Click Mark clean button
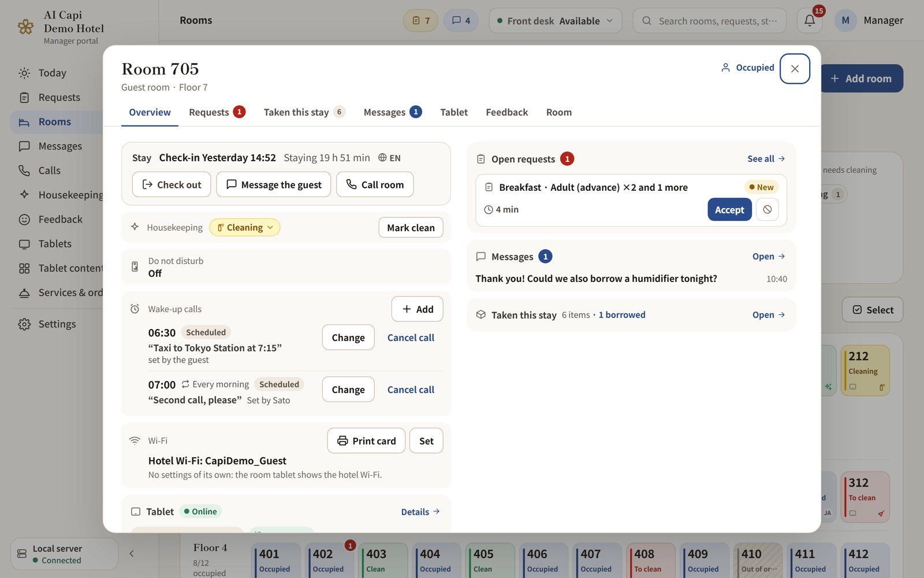This screenshot has height=578, width=924. [x=411, y=228]
